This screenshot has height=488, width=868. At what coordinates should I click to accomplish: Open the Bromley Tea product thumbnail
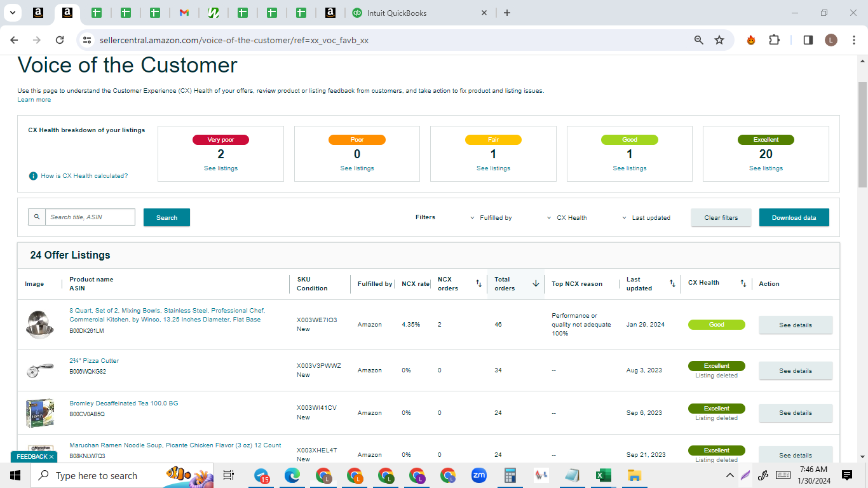pos(39,413)
